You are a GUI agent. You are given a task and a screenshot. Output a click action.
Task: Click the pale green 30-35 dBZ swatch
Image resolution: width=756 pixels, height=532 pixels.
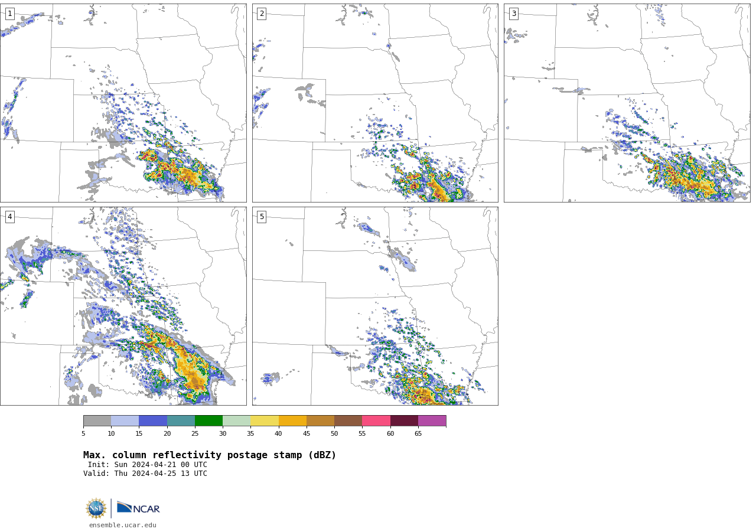click(236, 421)
